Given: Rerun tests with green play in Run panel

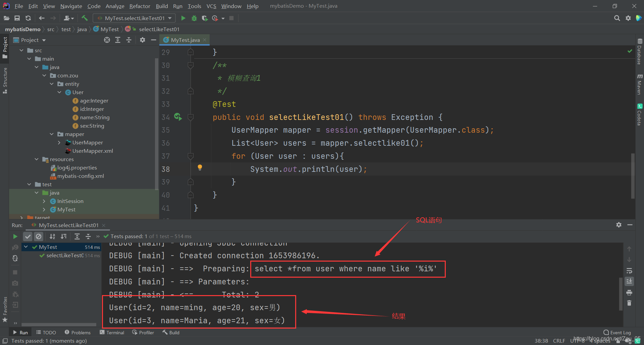Looking at the screenshot, I should [x=15, y=236].
